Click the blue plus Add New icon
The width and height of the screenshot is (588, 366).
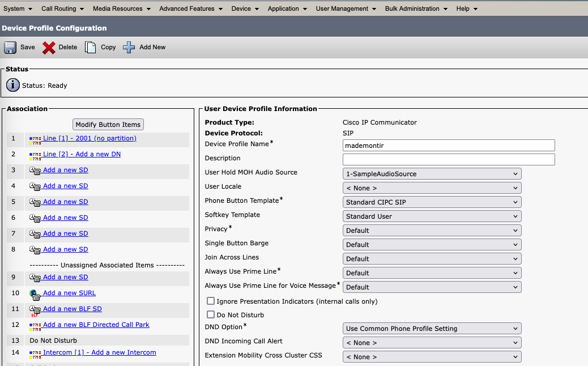point(129,48)
